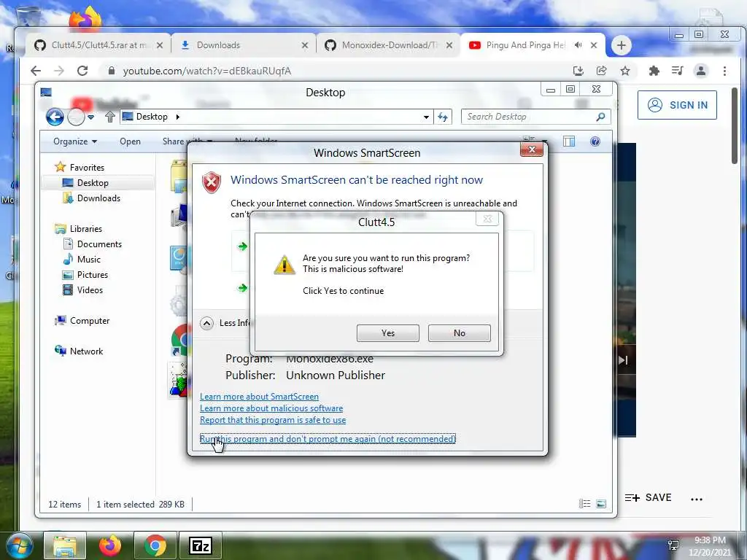Select Computer in the navigation pane
The image size is (747, 560).
tap(89, 321)
